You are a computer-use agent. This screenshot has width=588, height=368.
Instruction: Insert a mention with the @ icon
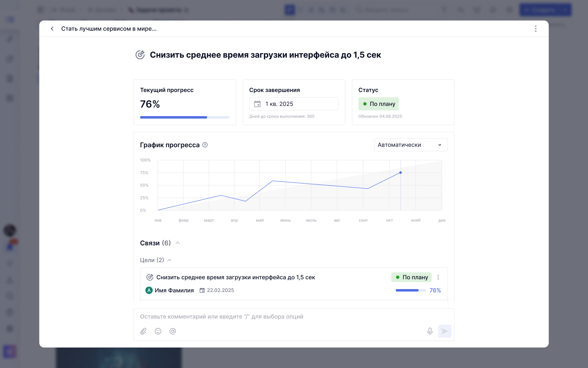(173, 331)
